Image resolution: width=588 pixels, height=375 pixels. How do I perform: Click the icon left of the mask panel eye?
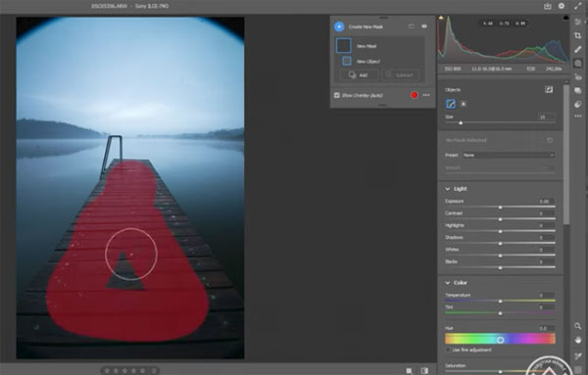412,26
